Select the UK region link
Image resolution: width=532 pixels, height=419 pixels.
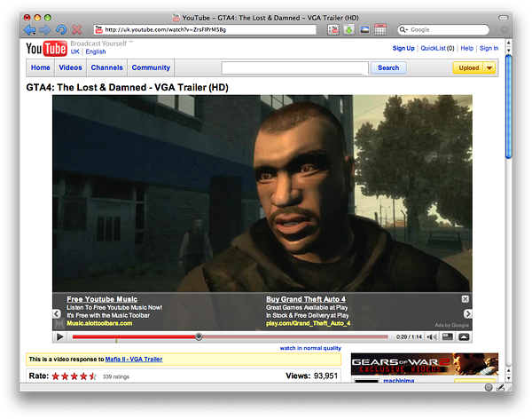75,51
